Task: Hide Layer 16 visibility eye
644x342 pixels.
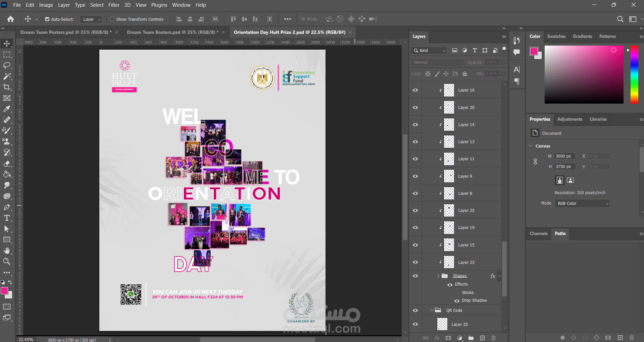Action: coord(415,90)
